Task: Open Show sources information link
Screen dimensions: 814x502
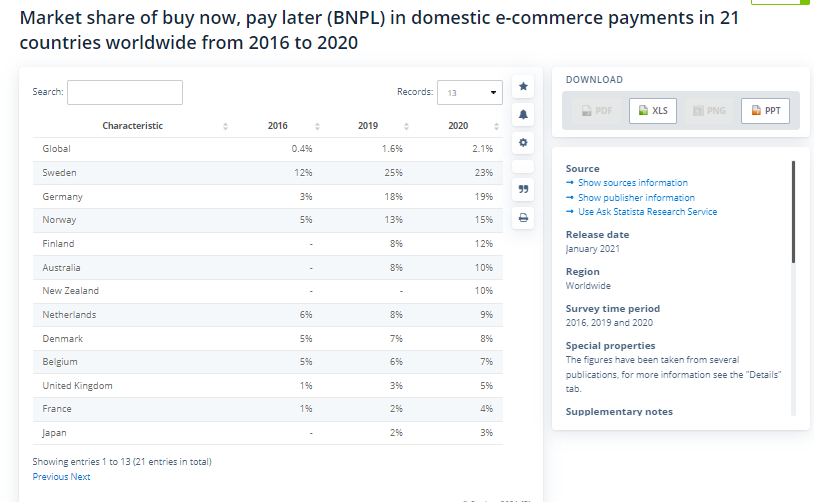Action: [x=632, y=183]
